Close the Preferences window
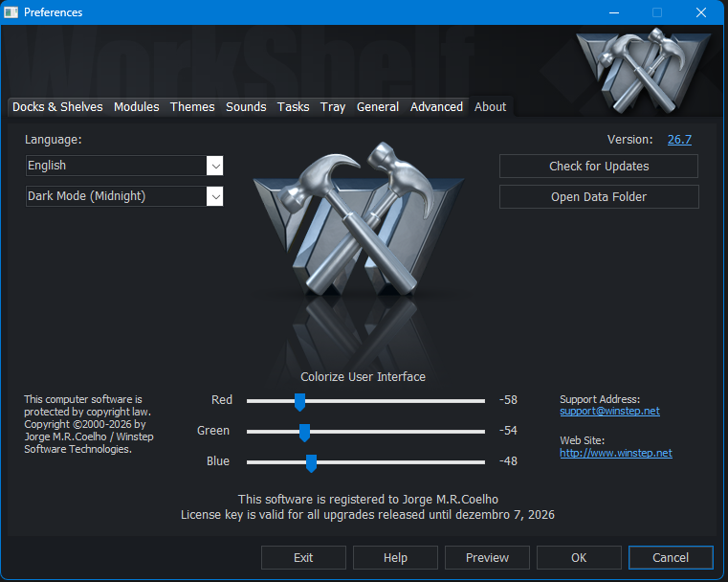728x582 pixels. click(x=701, y=12)
